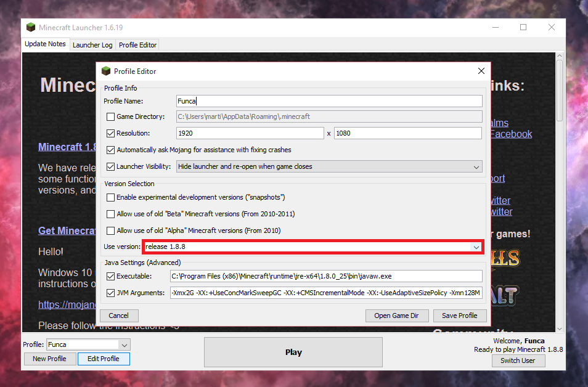Allow use of old Beta Minecraft versions
Viewport: 588px width, 387px height.
click(x=110, y=214)
